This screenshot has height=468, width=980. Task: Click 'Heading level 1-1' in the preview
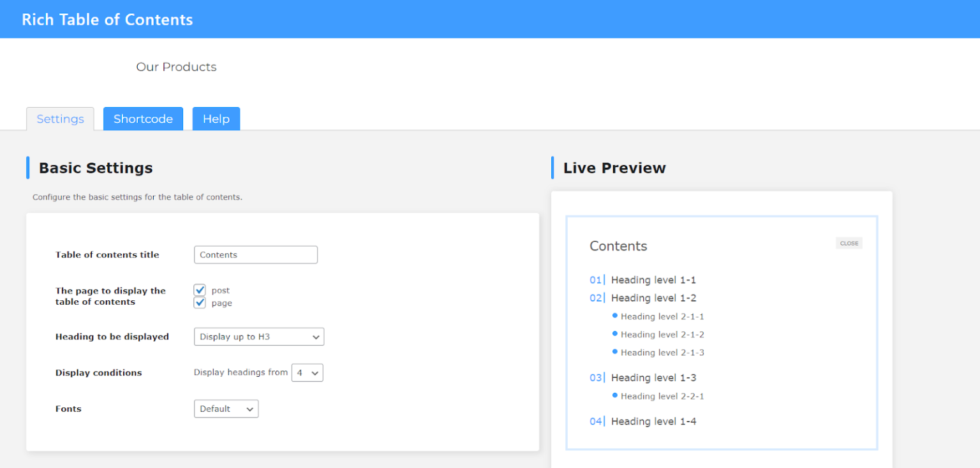pyautogui.click(x=653, y=280)
